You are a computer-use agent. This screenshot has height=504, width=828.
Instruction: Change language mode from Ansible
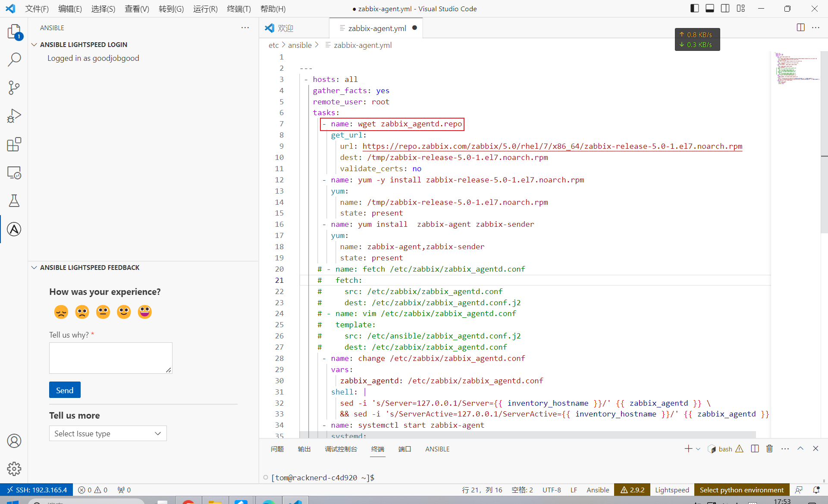click(x=598, y=490)
